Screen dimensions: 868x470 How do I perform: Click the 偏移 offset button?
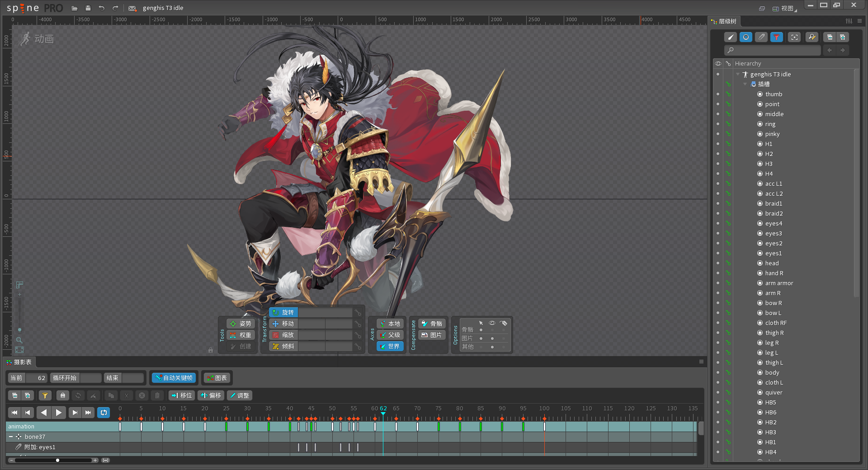(x=211, y=395)
